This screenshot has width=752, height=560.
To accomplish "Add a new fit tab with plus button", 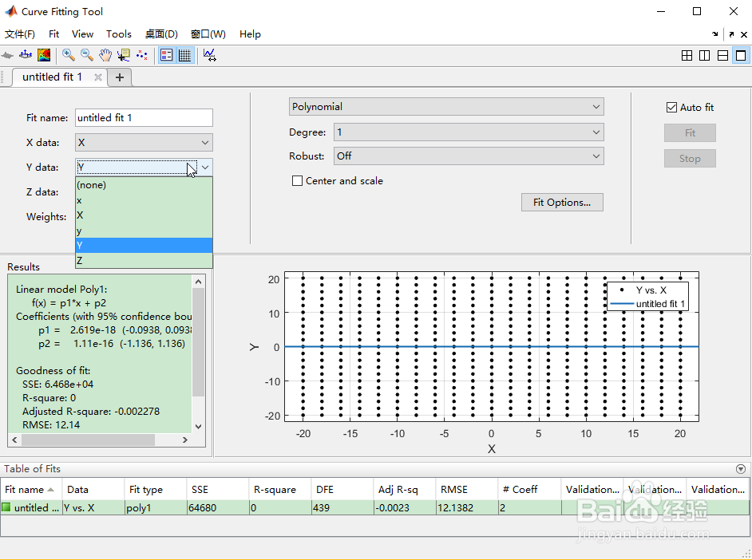I will pyautogui.click(x=120, y=77).
